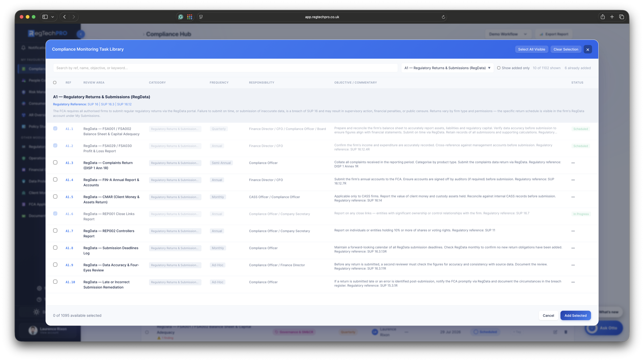
Task: Click the Quarterly frequency tag on A1.1
Action: tap(219, 129)
